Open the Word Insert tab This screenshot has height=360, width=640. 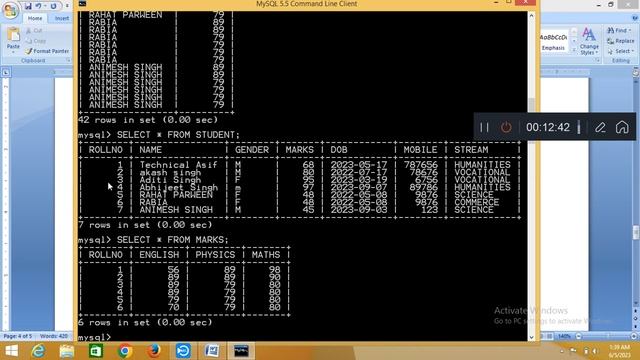point(62,18)
